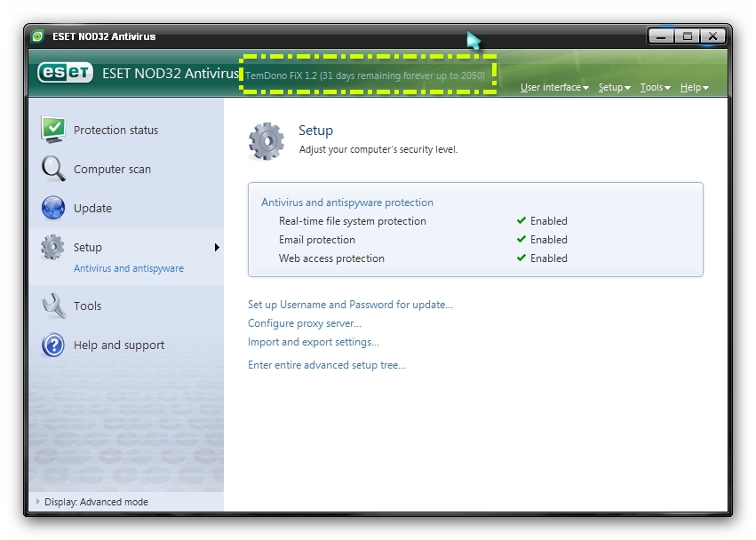Click green checkmark beside Real-time file system protection
Screen dimensions: 756x540
point(521,220)
